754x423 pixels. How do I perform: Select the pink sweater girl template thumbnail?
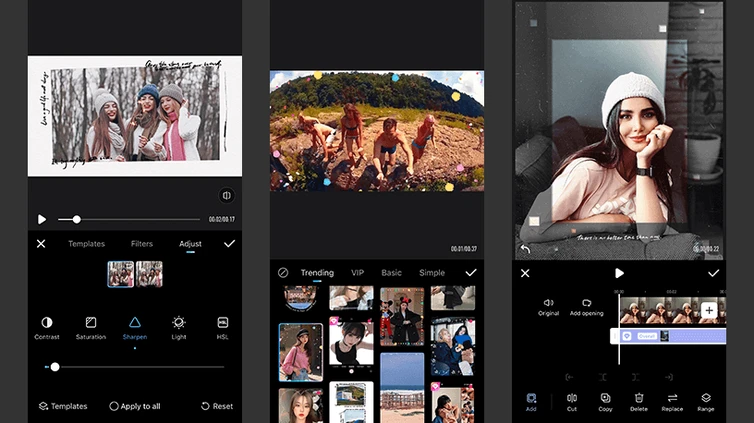(x=301, y=352)
